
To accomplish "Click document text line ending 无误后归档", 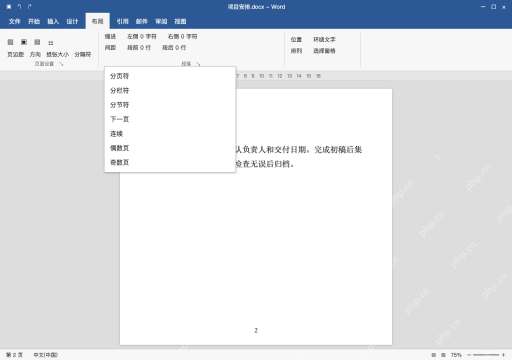I will (265, 164).
